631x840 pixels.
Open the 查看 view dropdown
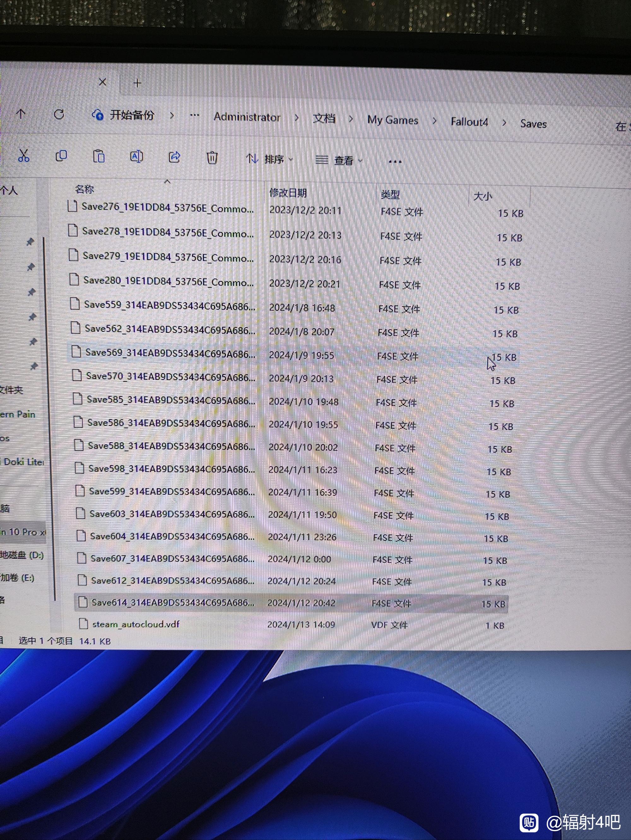click(339, 160)
